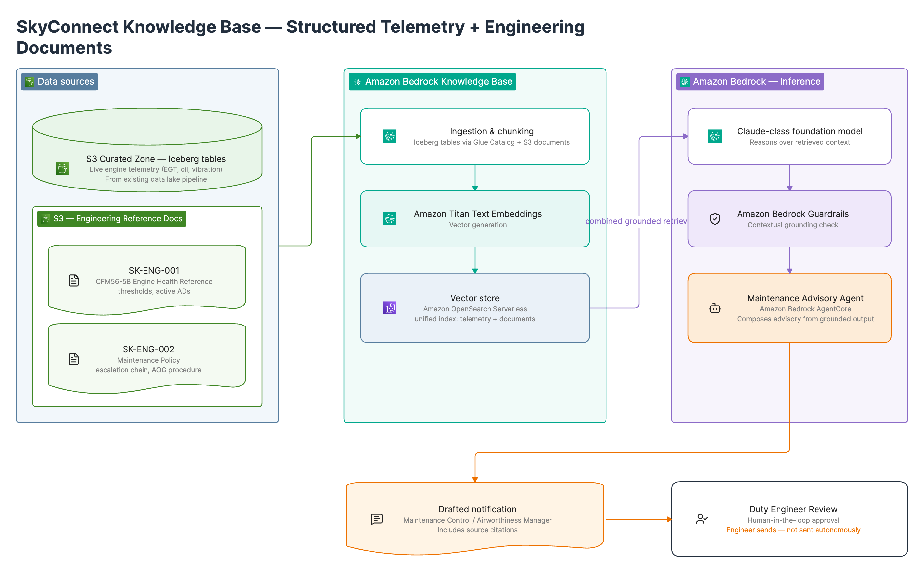Select the document icon next to SK-ENG-001
Viewport: 924px width, 573px height.
tap(74, 281)
